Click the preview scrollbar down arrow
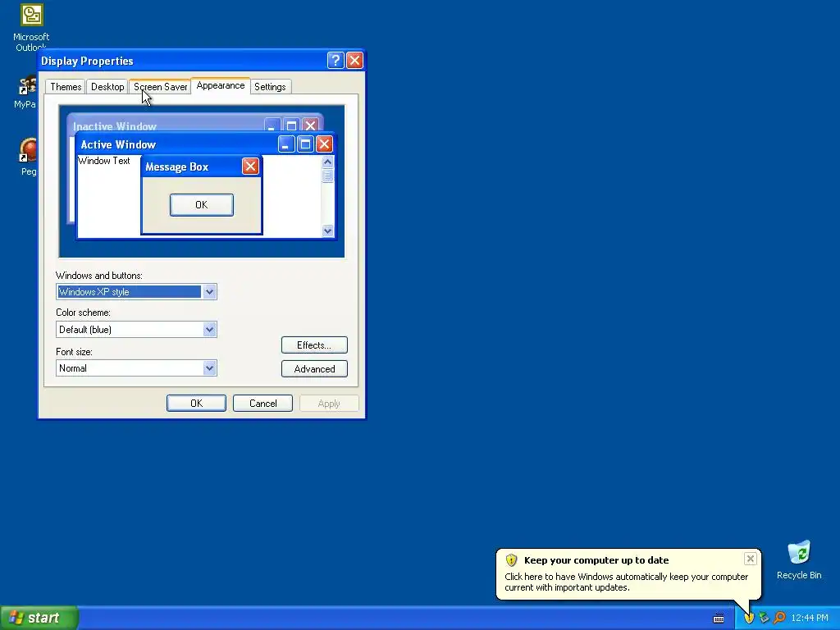The image size is (840, 630). (327, 231)
